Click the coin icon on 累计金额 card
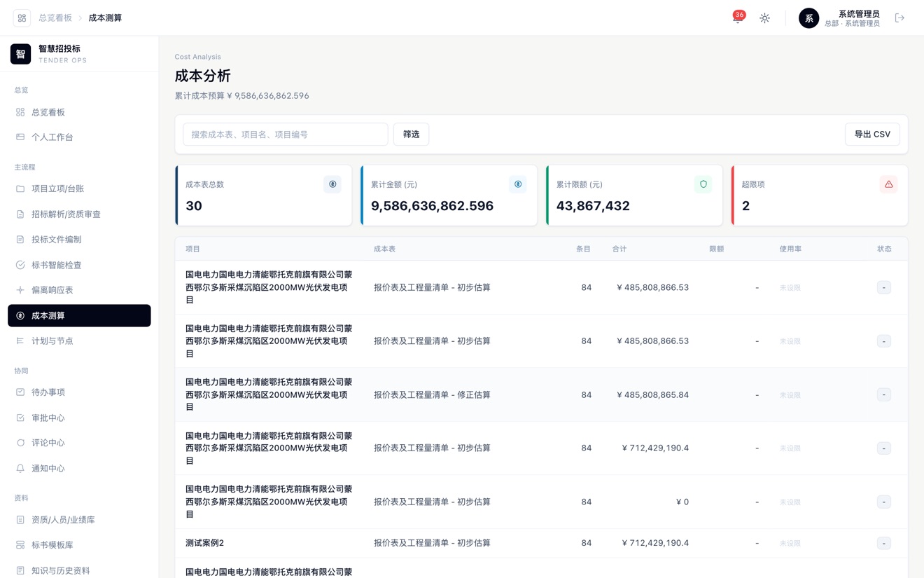The height and width of the screenshot is (578, 924). (518, 184)
